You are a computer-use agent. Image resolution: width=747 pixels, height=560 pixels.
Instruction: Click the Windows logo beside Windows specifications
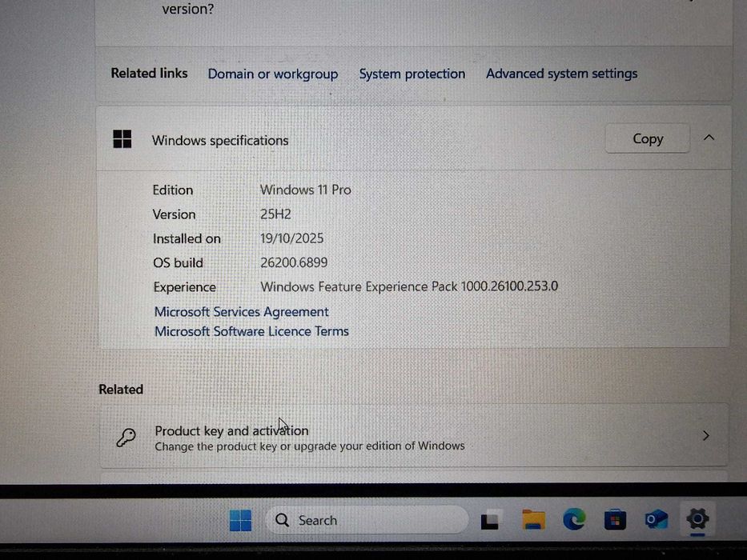(122, 139)
